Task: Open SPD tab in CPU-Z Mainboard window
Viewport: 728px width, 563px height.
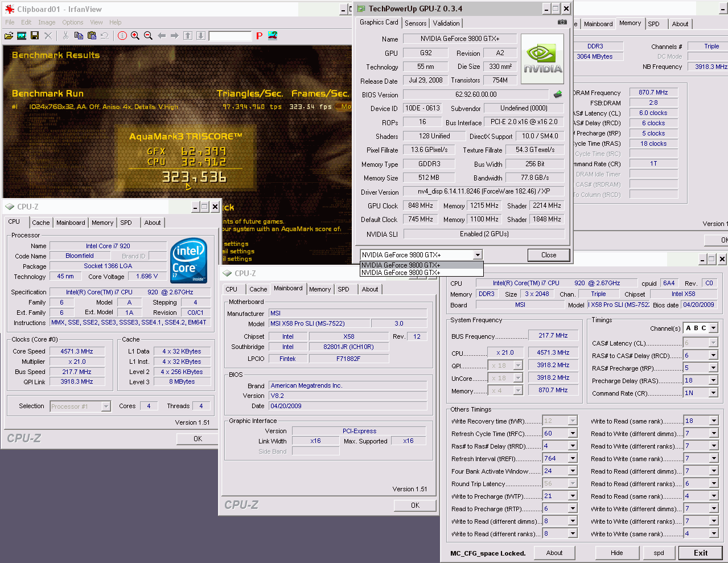Action: (x=343, y=289)
